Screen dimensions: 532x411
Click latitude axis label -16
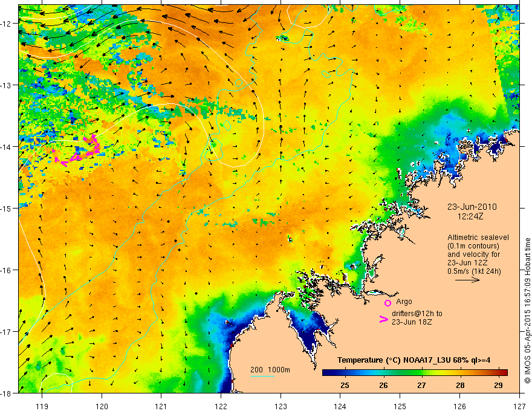(7, 270)
